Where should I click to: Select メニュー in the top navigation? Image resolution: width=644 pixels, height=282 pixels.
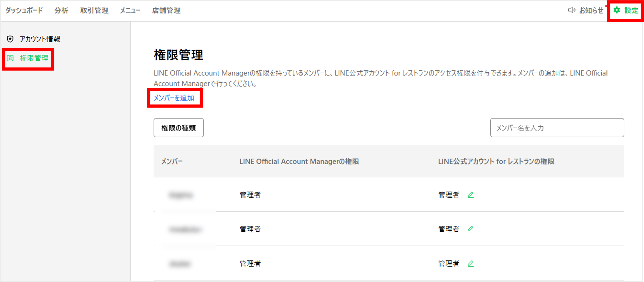coord(130,10)
